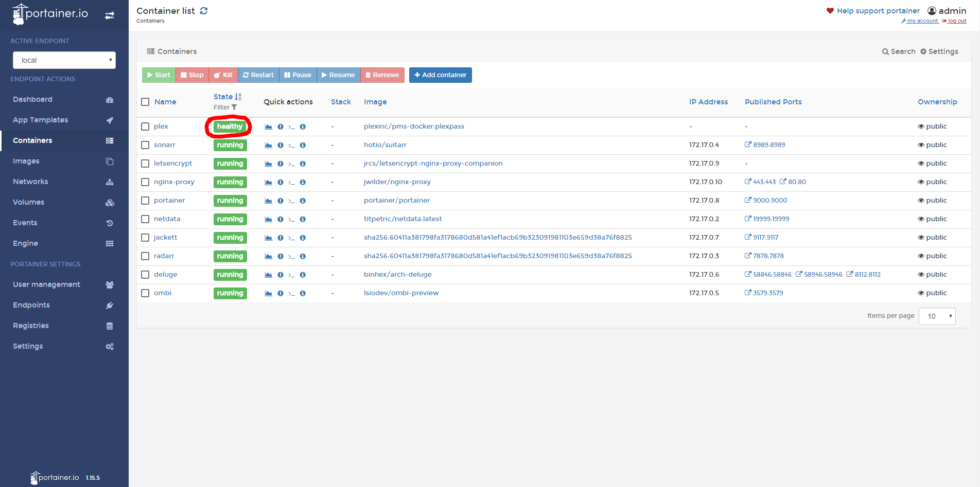Collapse the sidebar with the toggle icon
This screenshot has width=980, height=487.
[x=110, y=15]
